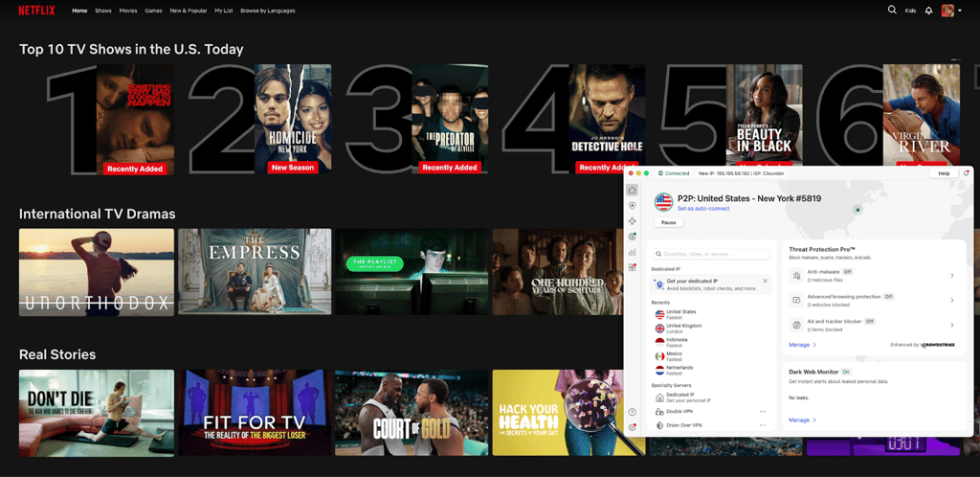The height and width of the screenshot is (477, 980).
Task: Open Virgin River poster
Action: coord(922,115)
